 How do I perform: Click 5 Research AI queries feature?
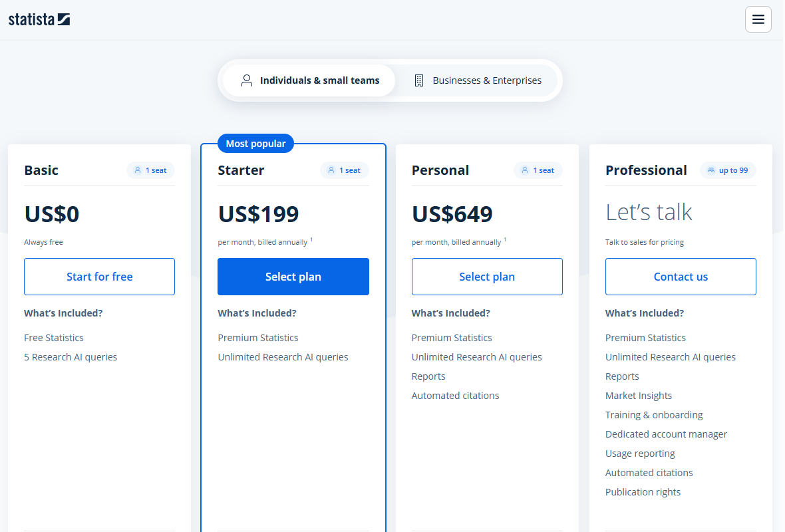(x=71, y=357)
